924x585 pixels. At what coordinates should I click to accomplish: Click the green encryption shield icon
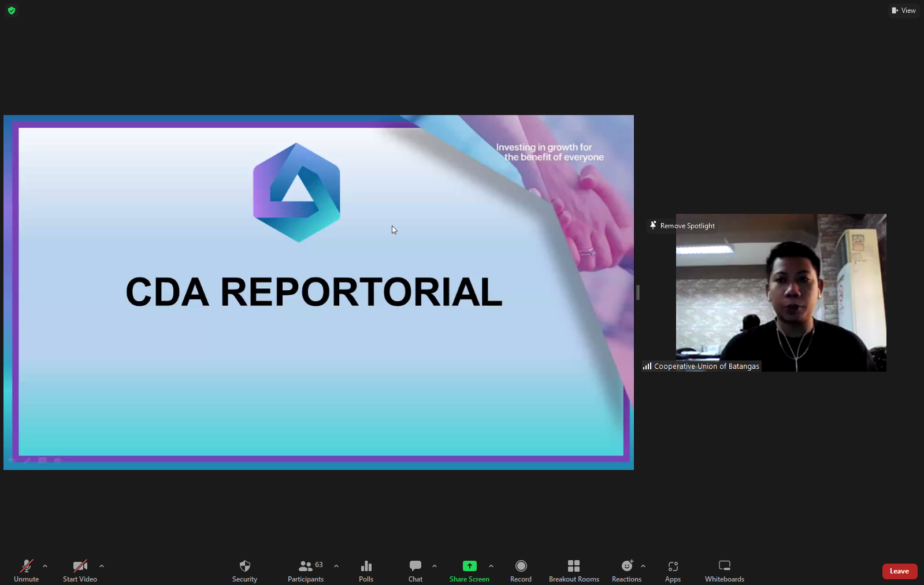pos(12,10)
